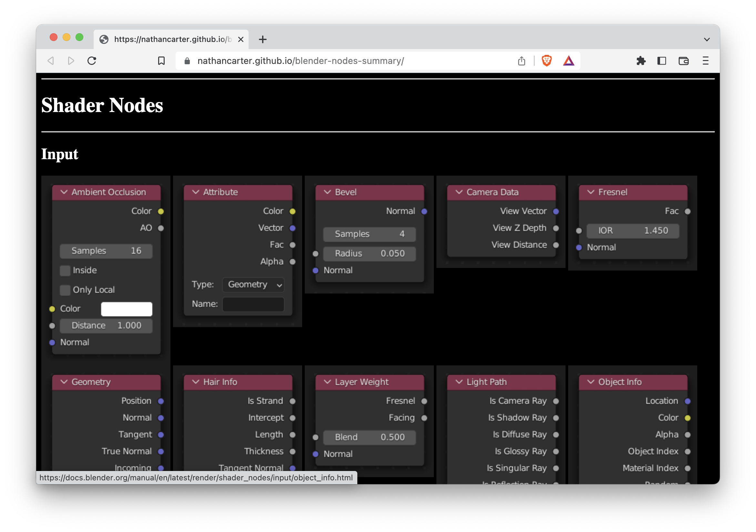Collapse the Fresnel node header arrow
This screenshot has height=532, width=756.
point(591,192)
